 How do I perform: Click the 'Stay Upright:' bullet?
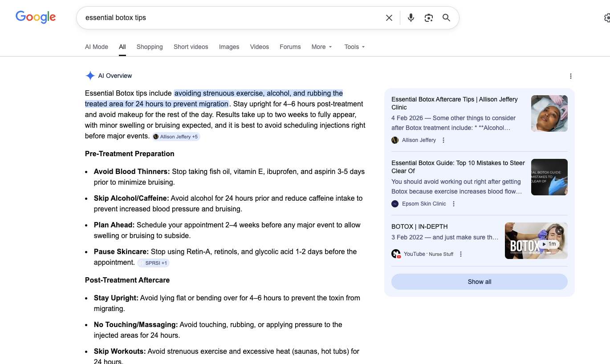[x=116, y=298]
